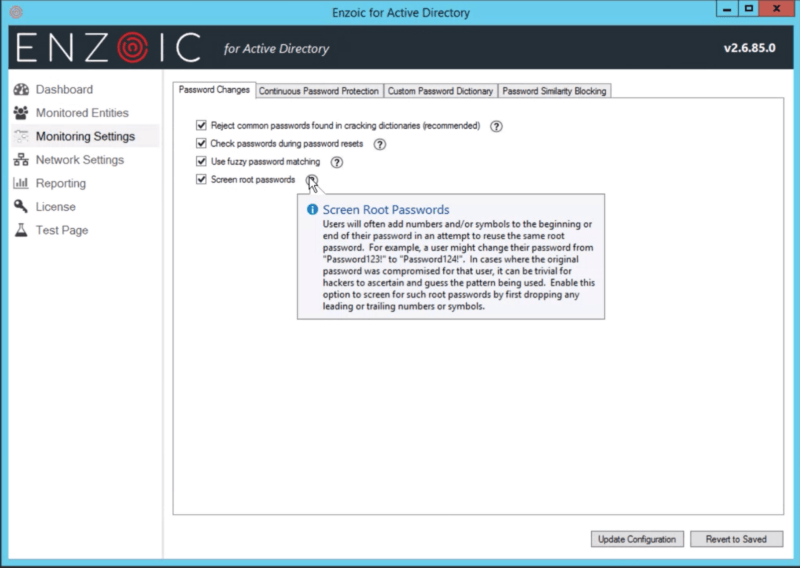Image resolution: width=800 pixels, height=568 pixels.
Task: Select the Password Similarity Blocking tab
Action: [x=554, y=91]
